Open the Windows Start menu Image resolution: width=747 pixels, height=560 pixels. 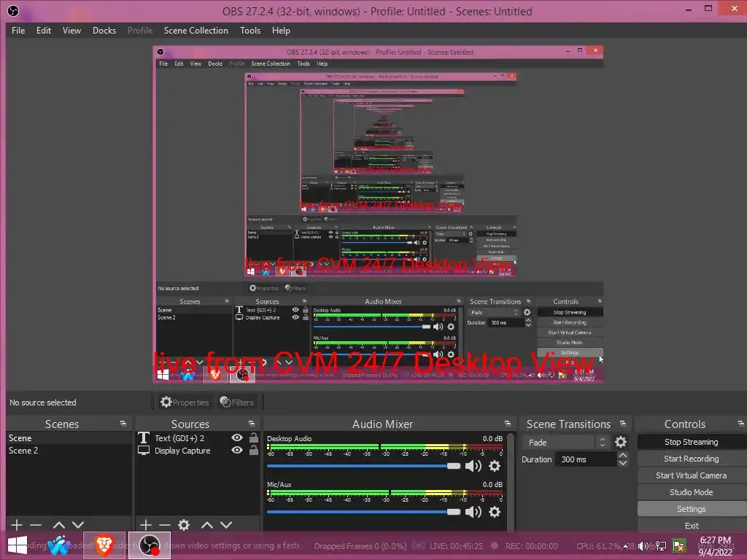(18, 545)
